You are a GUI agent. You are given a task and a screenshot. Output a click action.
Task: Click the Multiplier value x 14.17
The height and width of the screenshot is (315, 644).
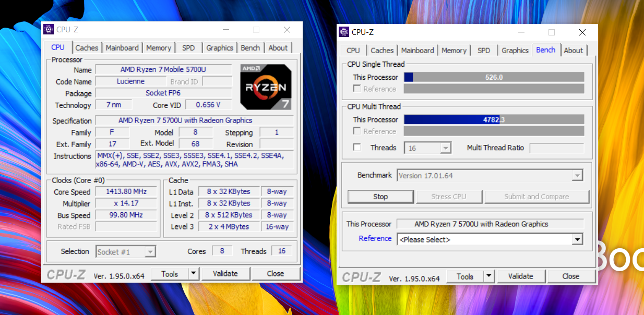point(126,203)
